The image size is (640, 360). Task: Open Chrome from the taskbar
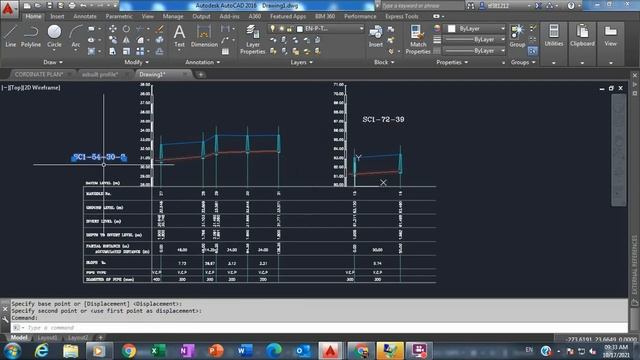(x=129, y=351)
